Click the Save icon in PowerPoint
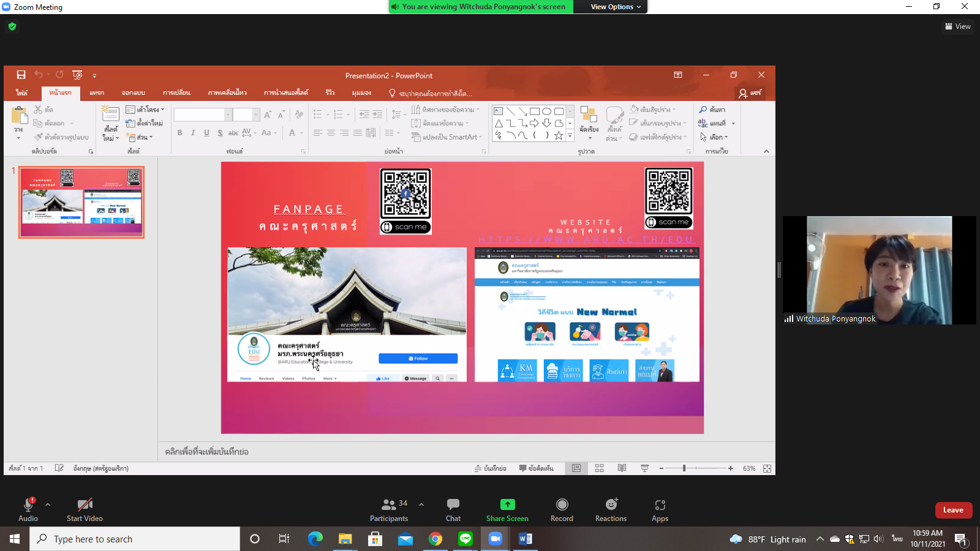 (21, 75)
